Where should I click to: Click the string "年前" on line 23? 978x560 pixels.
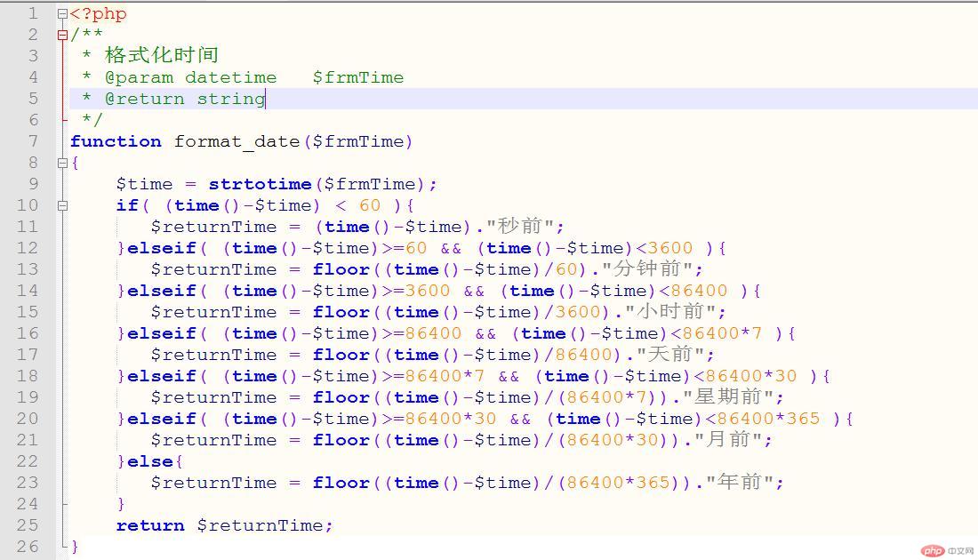coord(740,482)
